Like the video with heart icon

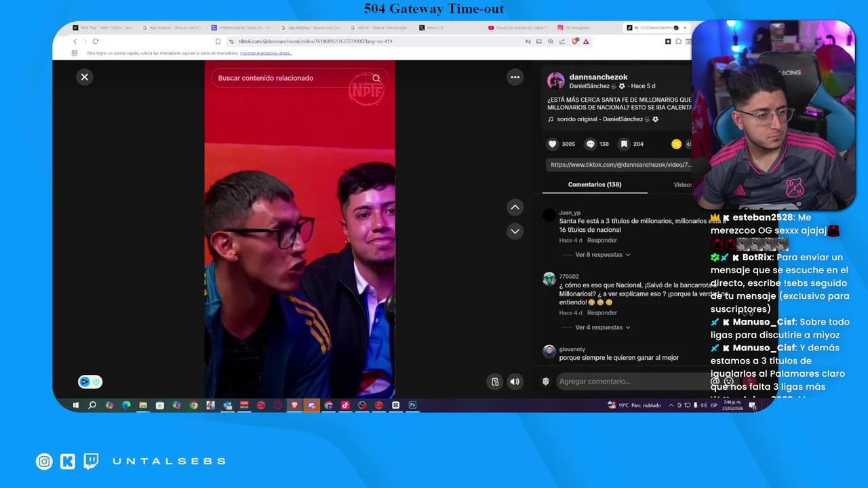(x=552, y=144)
